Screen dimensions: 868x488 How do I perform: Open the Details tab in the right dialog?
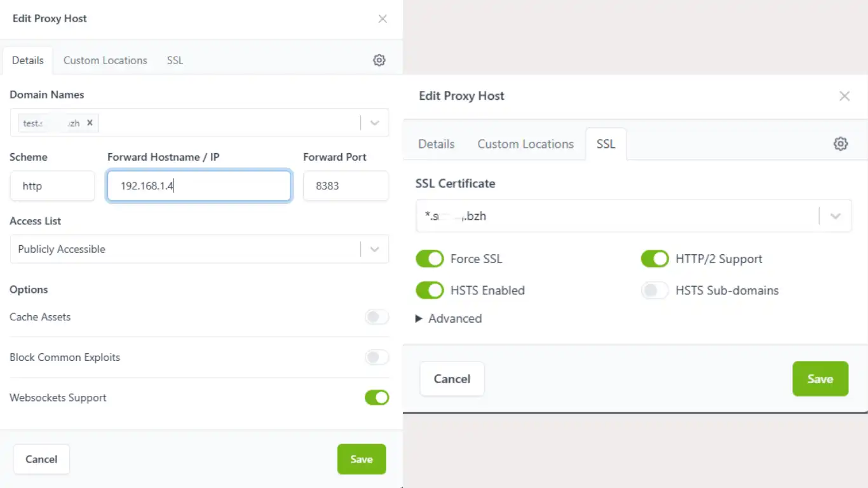tap(437, 144)
